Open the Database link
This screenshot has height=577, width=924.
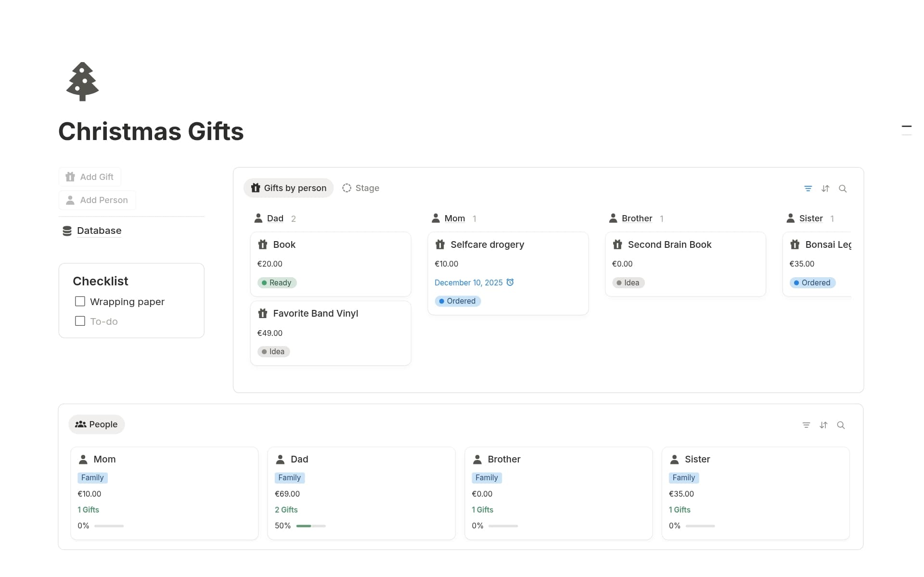point(99,231)
